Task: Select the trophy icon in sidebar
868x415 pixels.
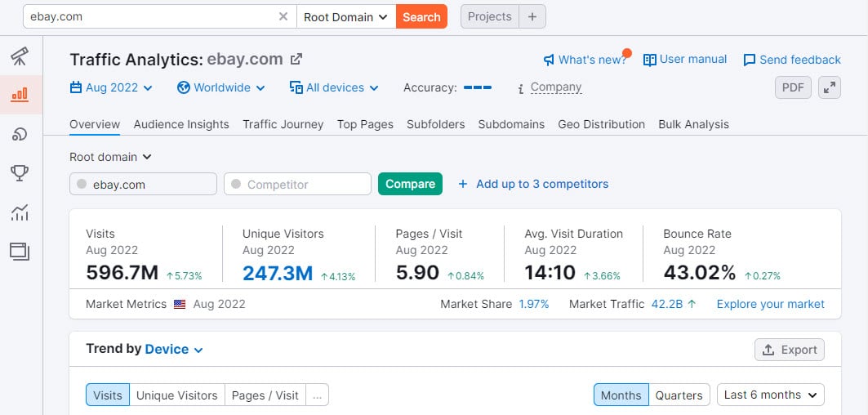Action: point(20,173)
